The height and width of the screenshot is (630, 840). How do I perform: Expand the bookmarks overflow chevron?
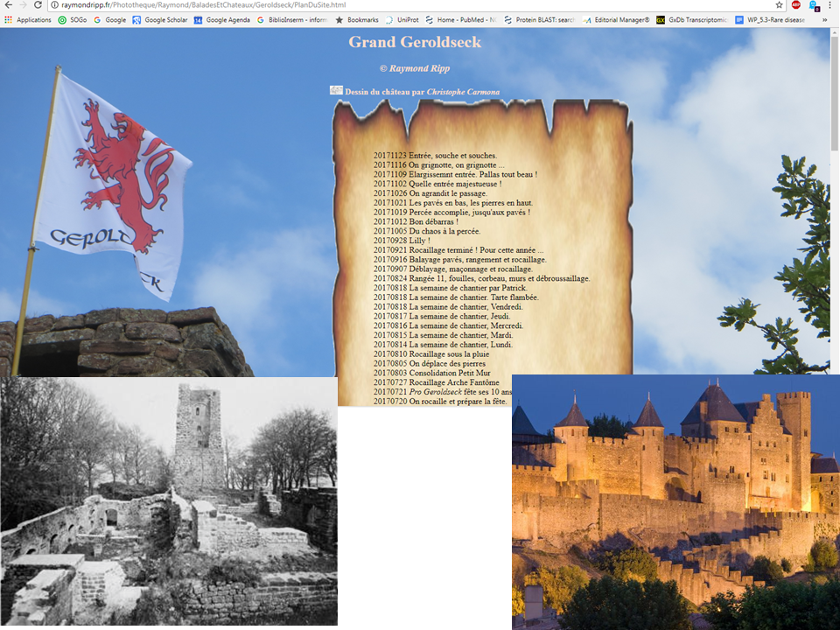[x=824, y=19]
